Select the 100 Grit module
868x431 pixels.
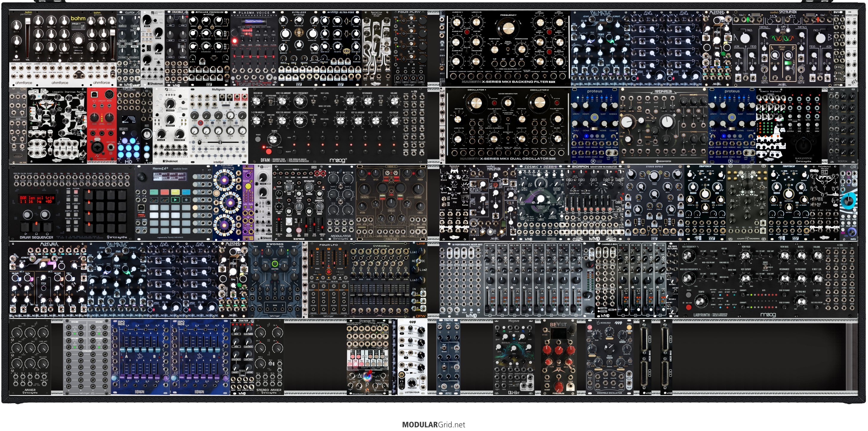(747, 203)
